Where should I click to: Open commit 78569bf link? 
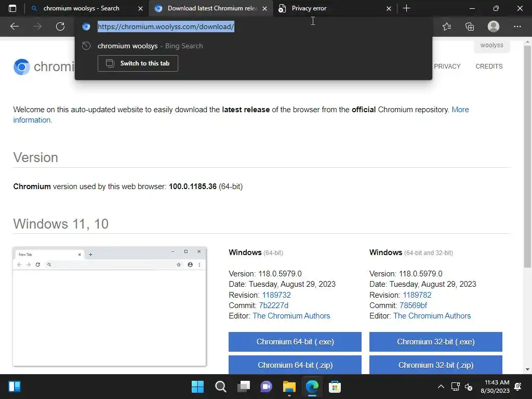[x=413, y=305]
